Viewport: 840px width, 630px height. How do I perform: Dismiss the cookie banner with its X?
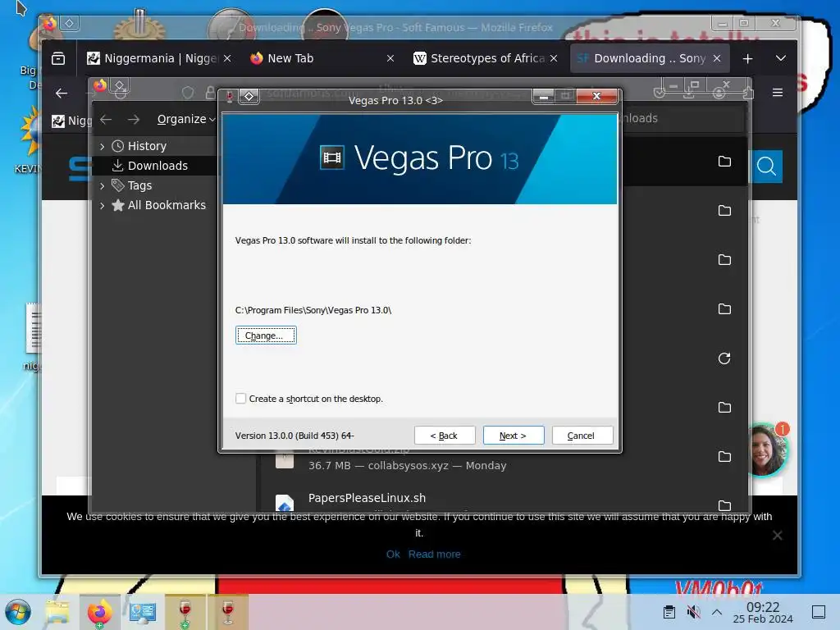pyautogui.click(x=778, y=535)
